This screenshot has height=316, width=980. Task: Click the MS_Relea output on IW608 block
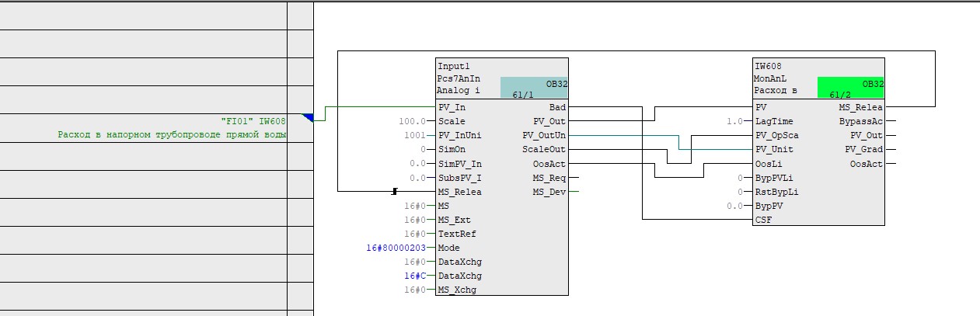[x=860, y=107]
